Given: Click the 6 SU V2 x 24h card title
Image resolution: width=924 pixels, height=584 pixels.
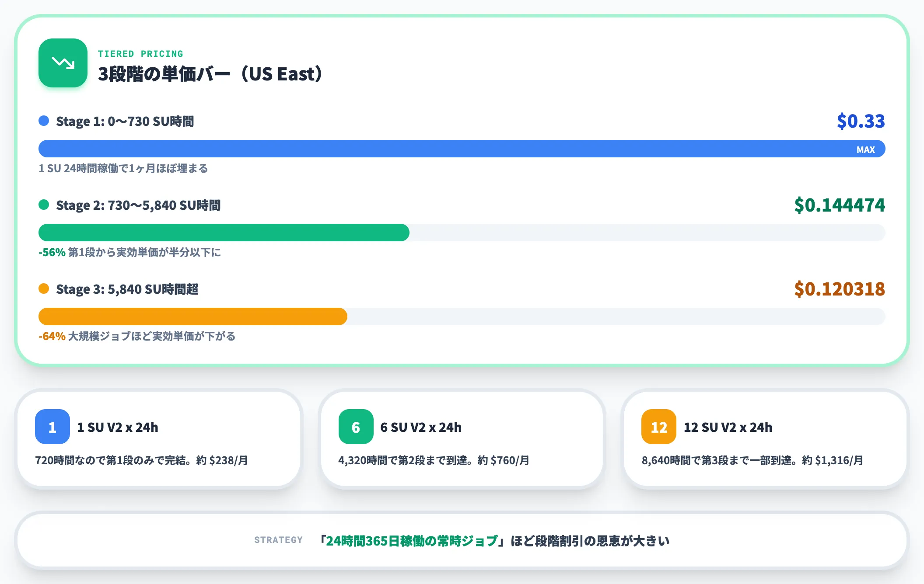Looking at the screenshot, I should click(x=421, y=427).
